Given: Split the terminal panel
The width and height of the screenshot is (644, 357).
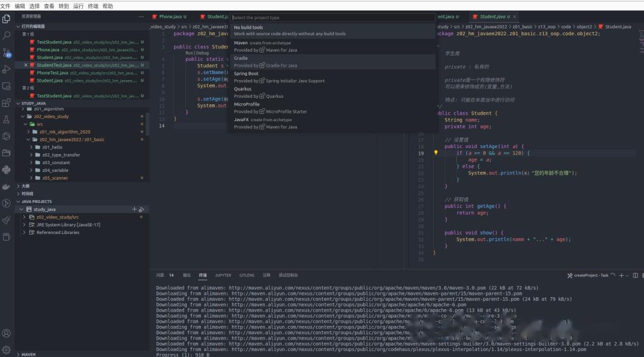Looking at the screenshot, I should tap(636, 275).
